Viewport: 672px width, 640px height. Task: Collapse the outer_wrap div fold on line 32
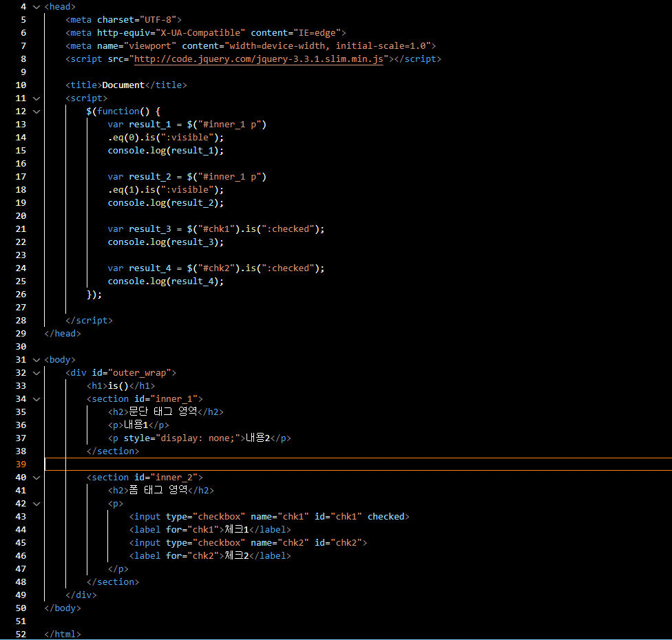[36, 373]
